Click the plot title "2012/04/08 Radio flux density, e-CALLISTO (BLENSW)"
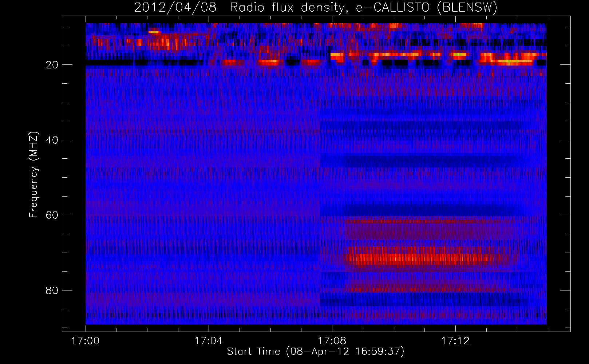 pos(316,7)
